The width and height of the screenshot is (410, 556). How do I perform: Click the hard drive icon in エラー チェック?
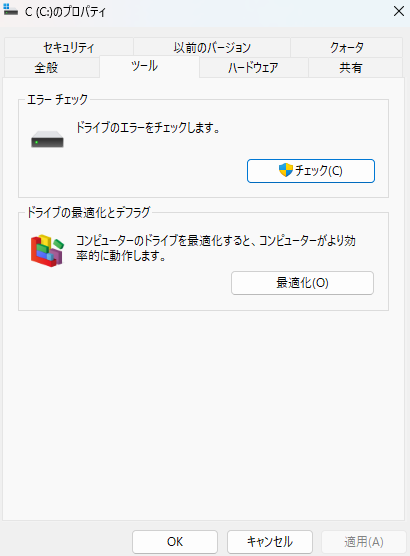(x=47, y=139)
